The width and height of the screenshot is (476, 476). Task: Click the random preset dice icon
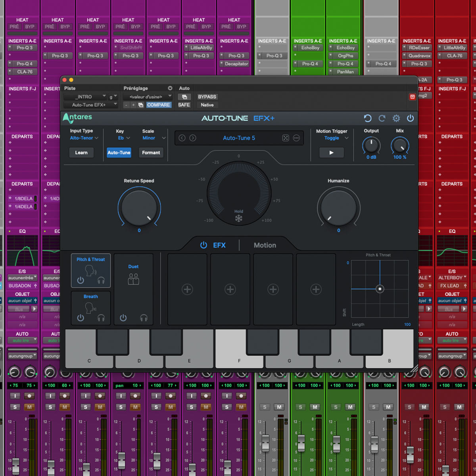click(x=286, y=138)
